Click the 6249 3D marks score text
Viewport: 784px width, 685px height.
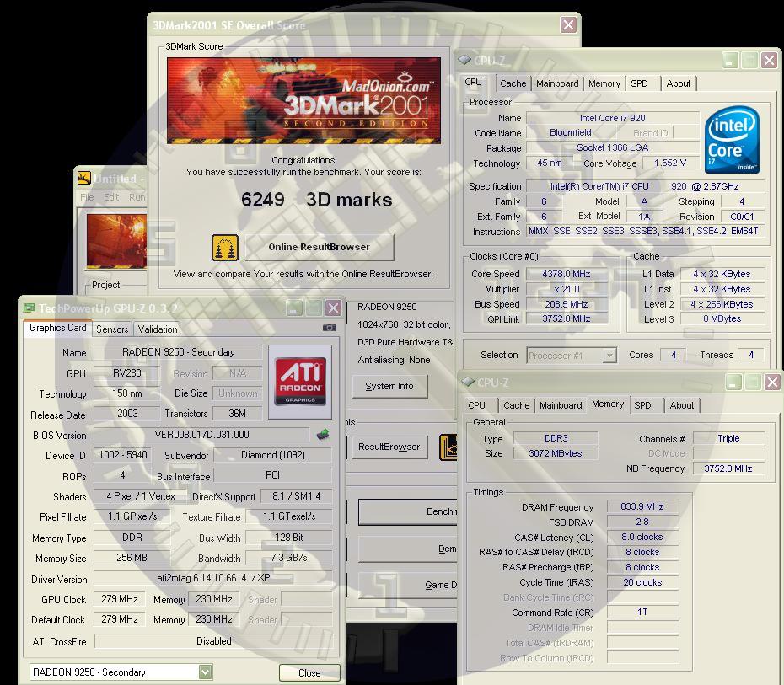pyautogui.click(x=316, y=200)
